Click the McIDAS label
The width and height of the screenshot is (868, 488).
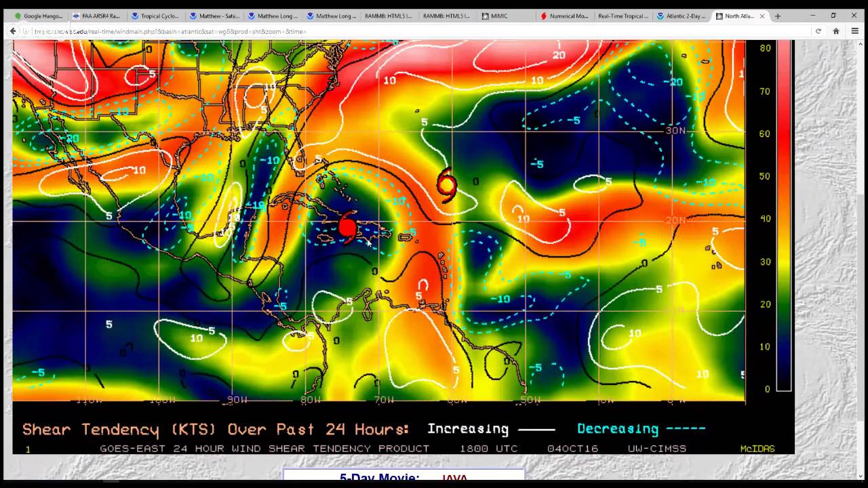point(757,449)
